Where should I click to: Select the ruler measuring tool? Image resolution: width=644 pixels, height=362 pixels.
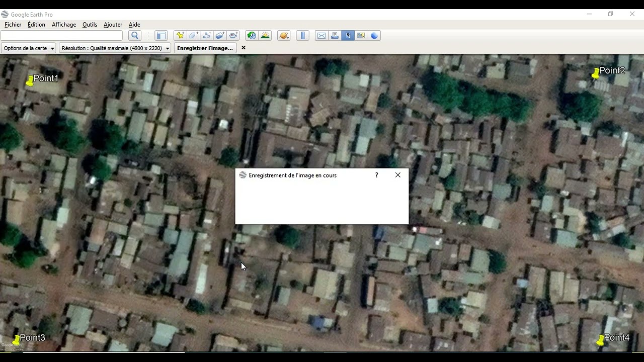point(302,35)
